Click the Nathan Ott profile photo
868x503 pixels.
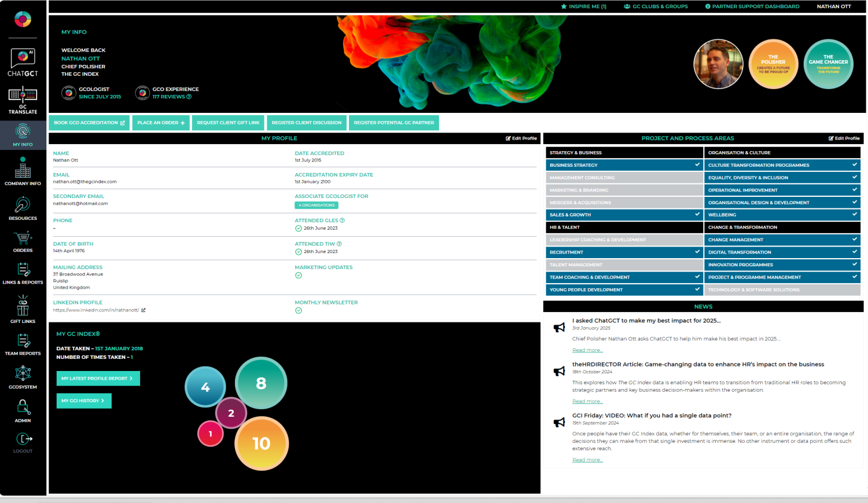(x=718, y=64)
